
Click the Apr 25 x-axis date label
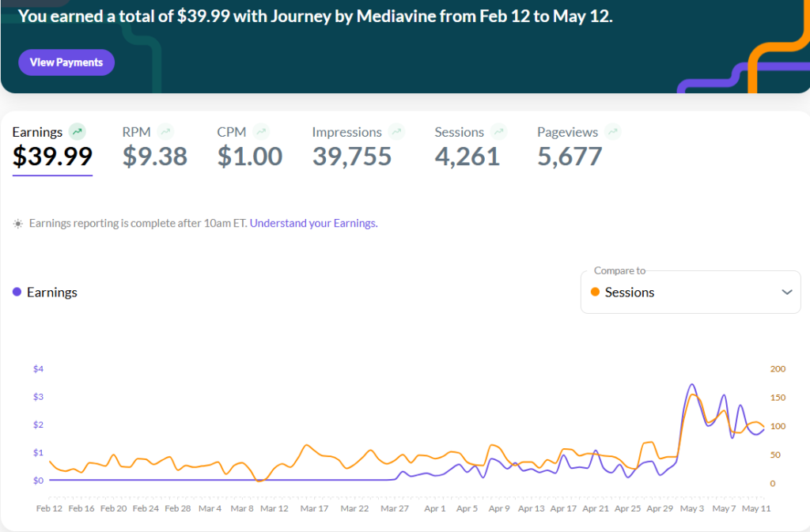pyautogui.click(x=627, y=508)
